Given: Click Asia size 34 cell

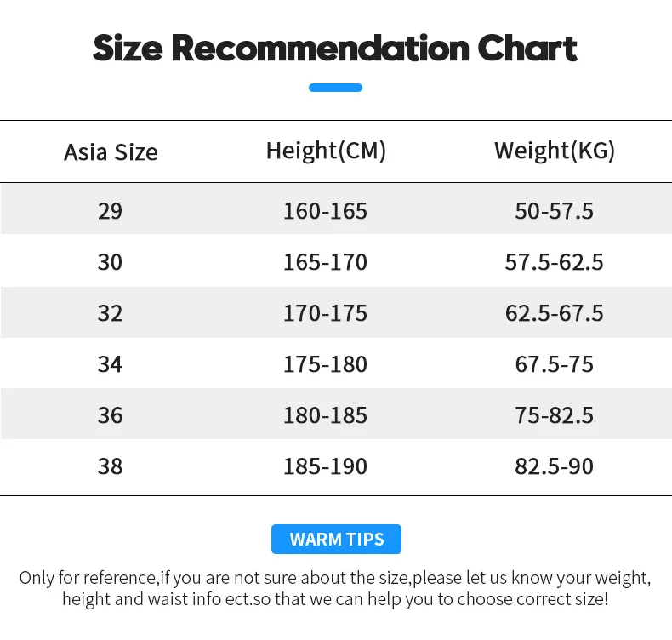Looking at the screenshot, I should coord(110,364).
